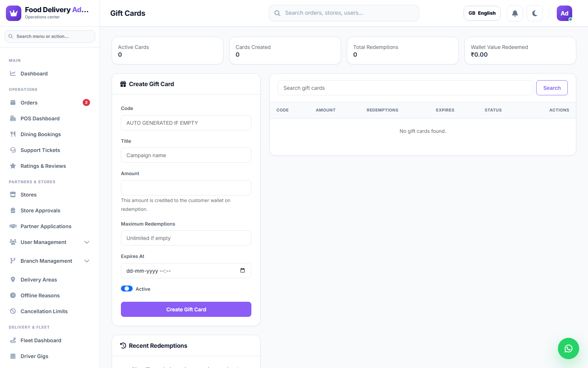Click the Delivery Areas pin icon
Image resolution: width=588 pixels, height=368 pixels.
[13, 280]
